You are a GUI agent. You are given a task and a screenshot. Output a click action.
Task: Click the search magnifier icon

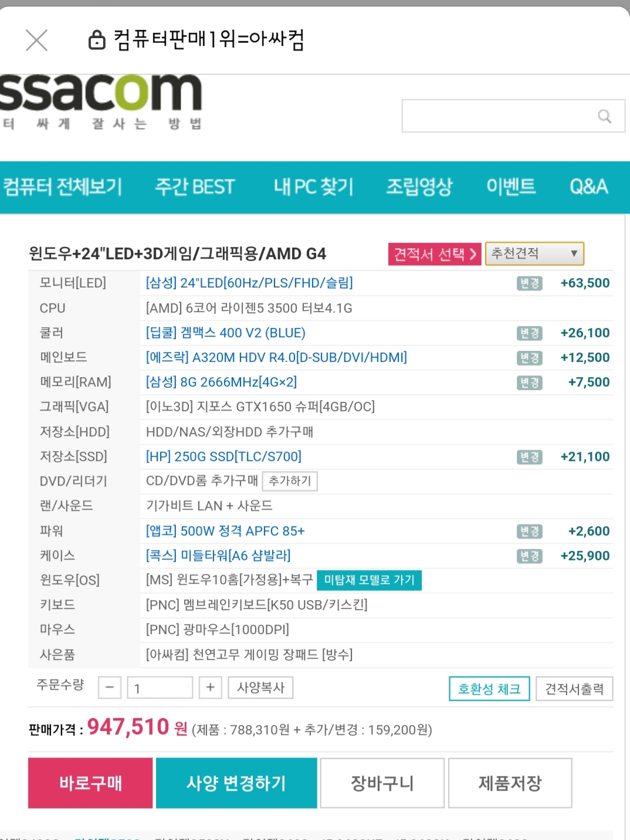(x=605, y=116)
